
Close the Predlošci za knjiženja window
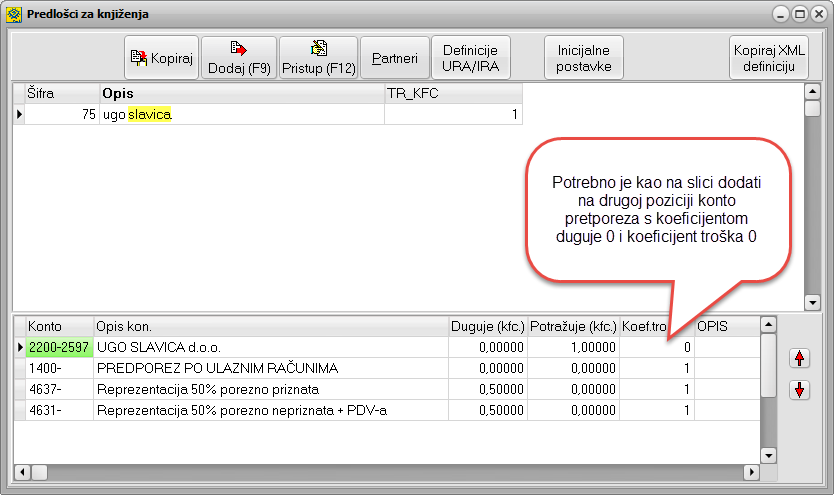(819, 14)
